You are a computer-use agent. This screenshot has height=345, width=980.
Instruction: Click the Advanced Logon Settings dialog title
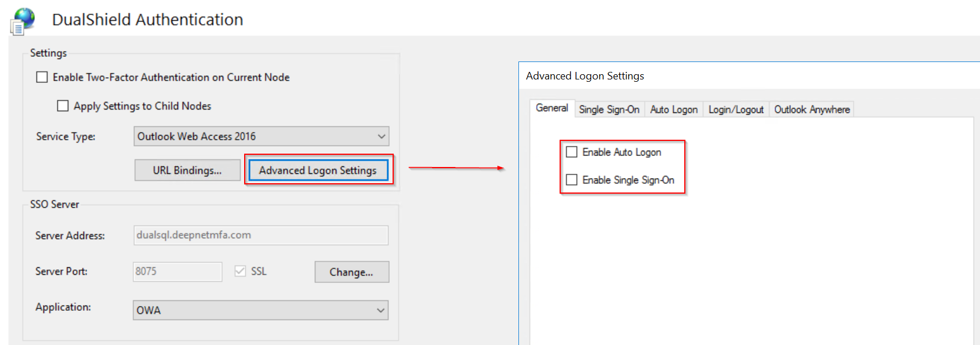point(585,76)
